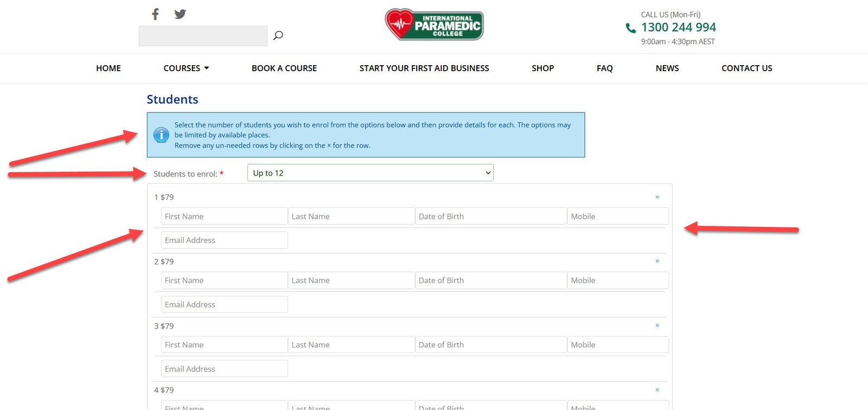Open the Contact Us page
868x410 pixels.
point(746,68)
